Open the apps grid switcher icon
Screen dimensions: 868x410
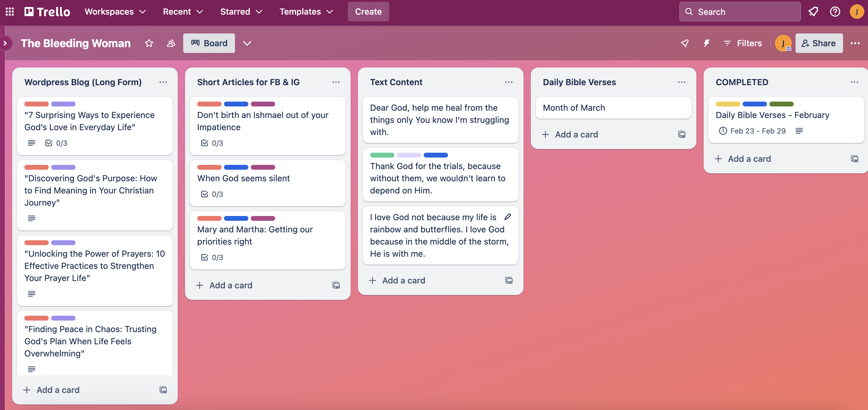coord(10,12)
